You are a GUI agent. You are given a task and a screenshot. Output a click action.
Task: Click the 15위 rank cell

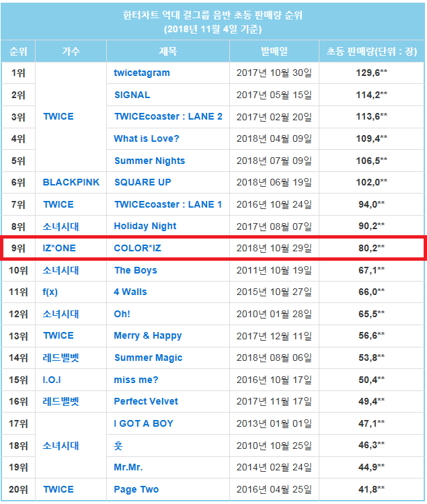pos(18,380)
